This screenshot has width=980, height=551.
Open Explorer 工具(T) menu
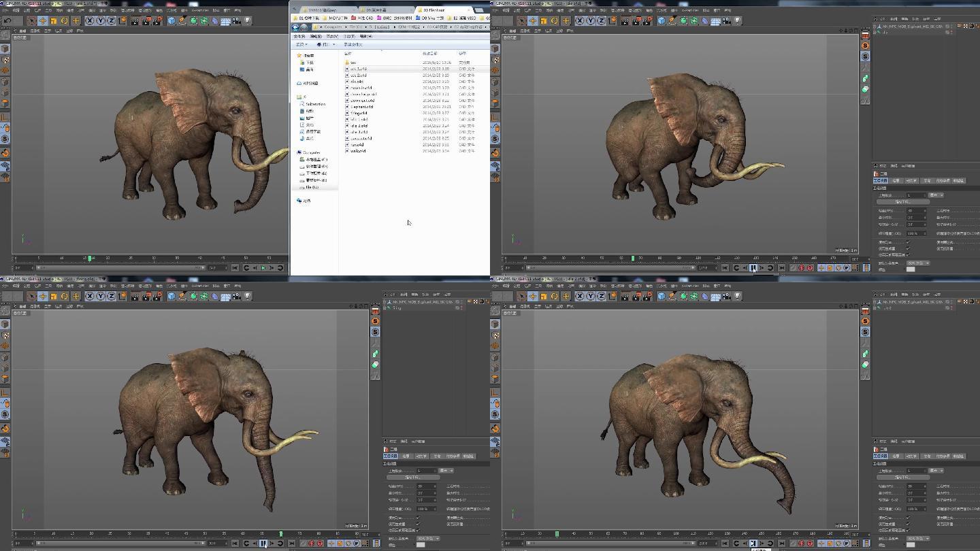click(x=349, y=36)
